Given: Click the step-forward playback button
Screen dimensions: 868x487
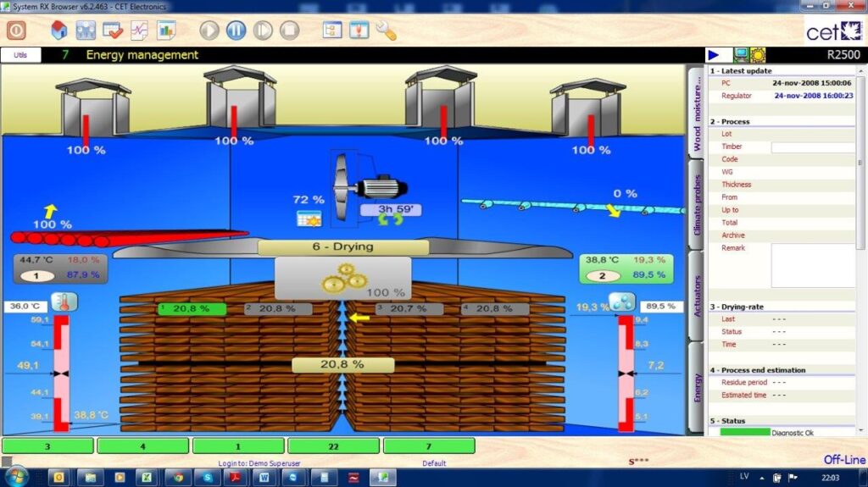Looking at the screenshot, I should point(263,30).
